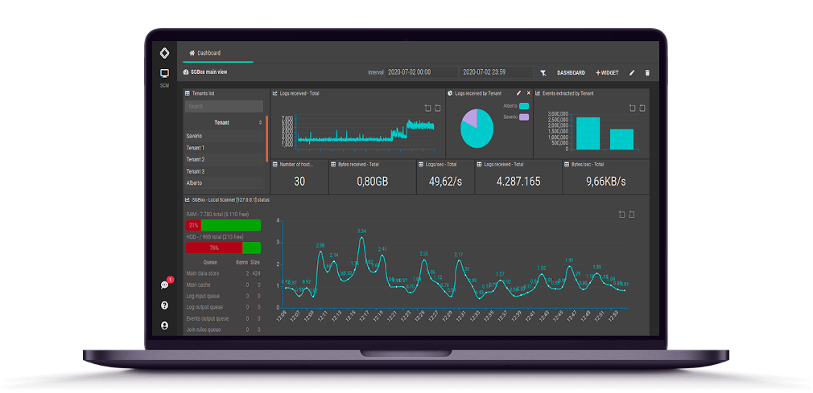Image resolution: width=813 pixels, height=393 pixels.
Task: Sort by the Tenant column arrows
Action: tap(260, 123)
